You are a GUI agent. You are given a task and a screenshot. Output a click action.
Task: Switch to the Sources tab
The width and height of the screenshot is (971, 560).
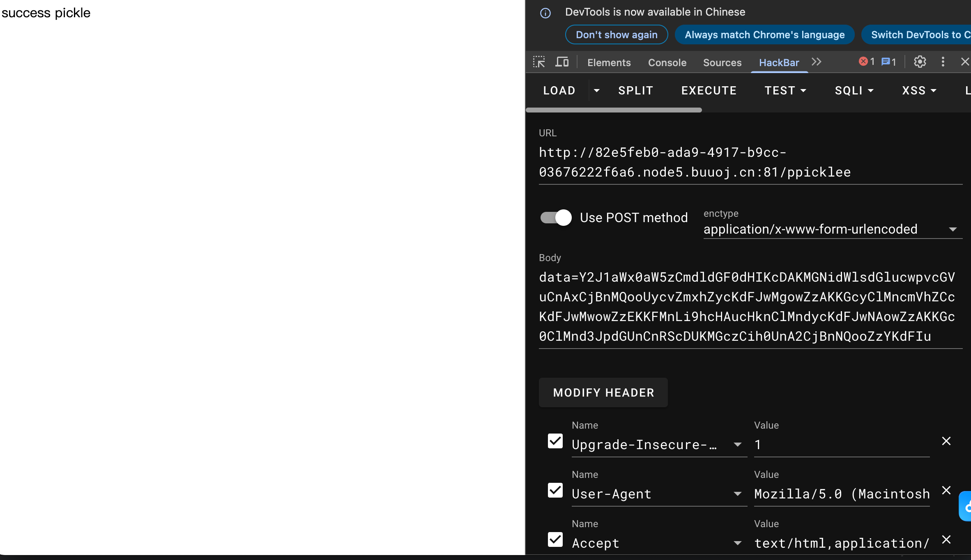[x=722, y=63]
